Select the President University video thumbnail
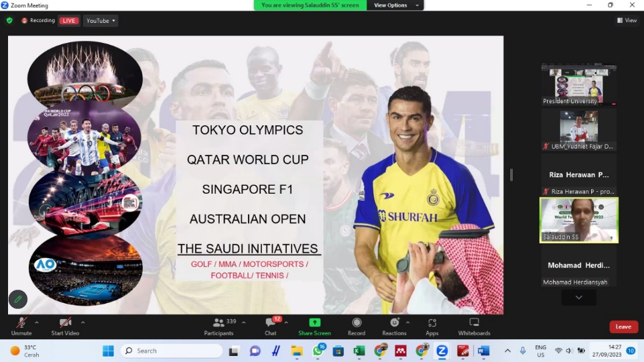644x362 pixels. click(579, 84)
